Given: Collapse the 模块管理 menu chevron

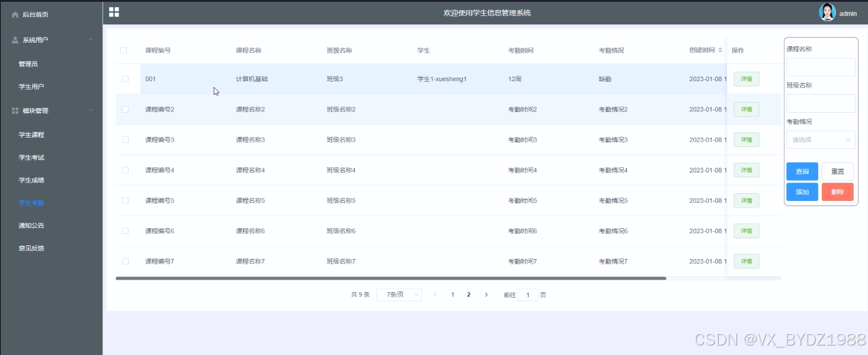Looking at the screenshot, I should pos(91,110).
